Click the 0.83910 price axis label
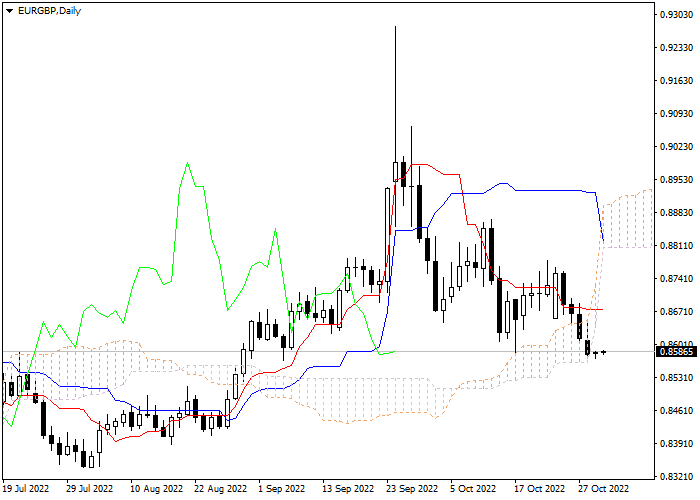Screen dimensions: 700x500 point(677,444)
